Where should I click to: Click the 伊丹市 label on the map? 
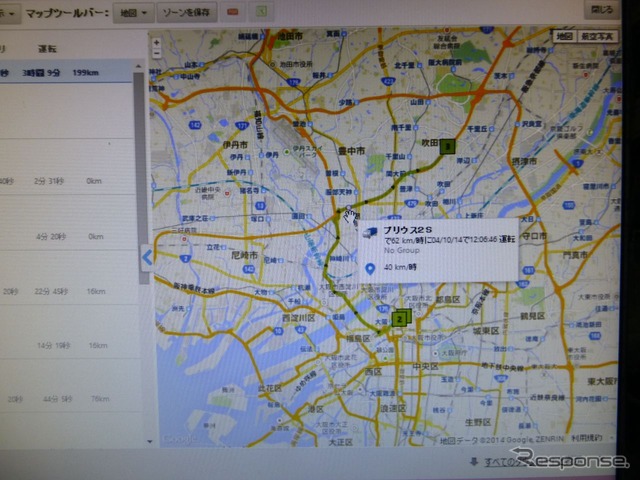coord(235,144)
